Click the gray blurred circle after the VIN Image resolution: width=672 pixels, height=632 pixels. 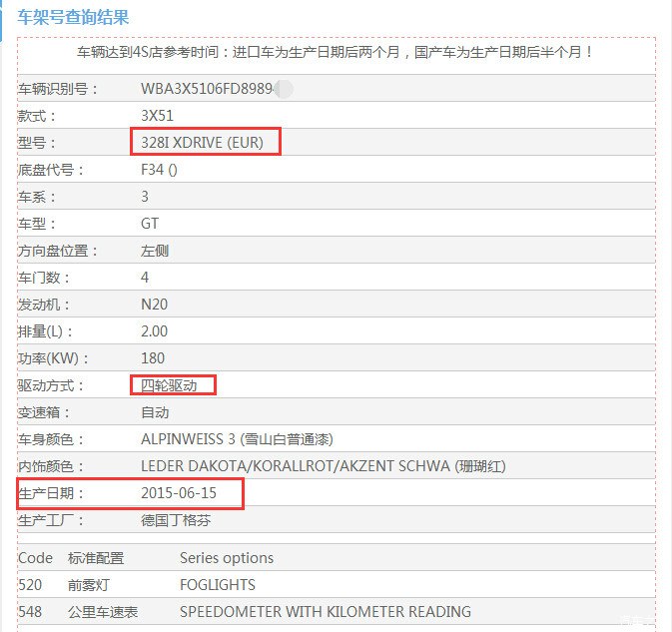(283, 89)
